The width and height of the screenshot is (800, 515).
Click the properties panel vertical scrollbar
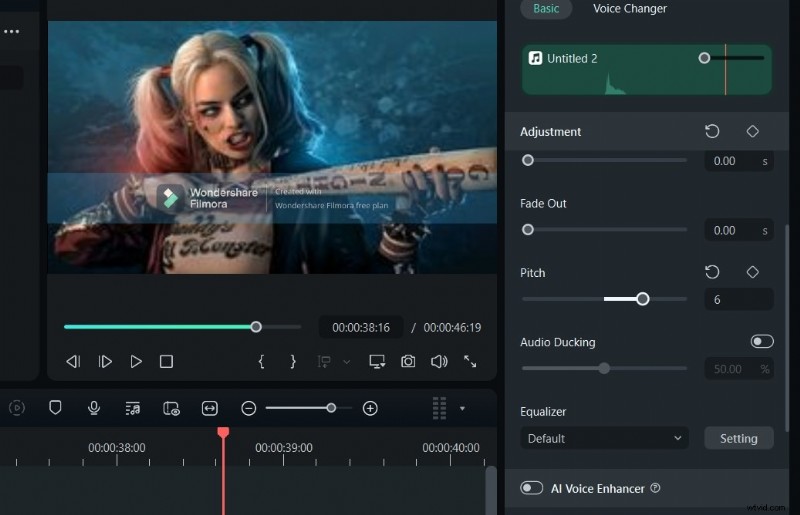786,327
